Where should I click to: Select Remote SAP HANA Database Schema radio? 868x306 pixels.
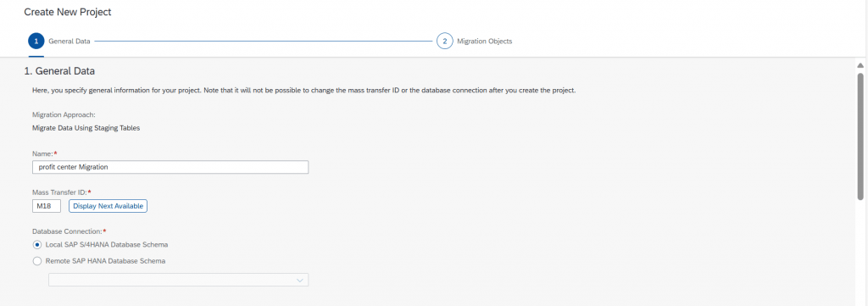pyautogui.click(x=37, y=260)
